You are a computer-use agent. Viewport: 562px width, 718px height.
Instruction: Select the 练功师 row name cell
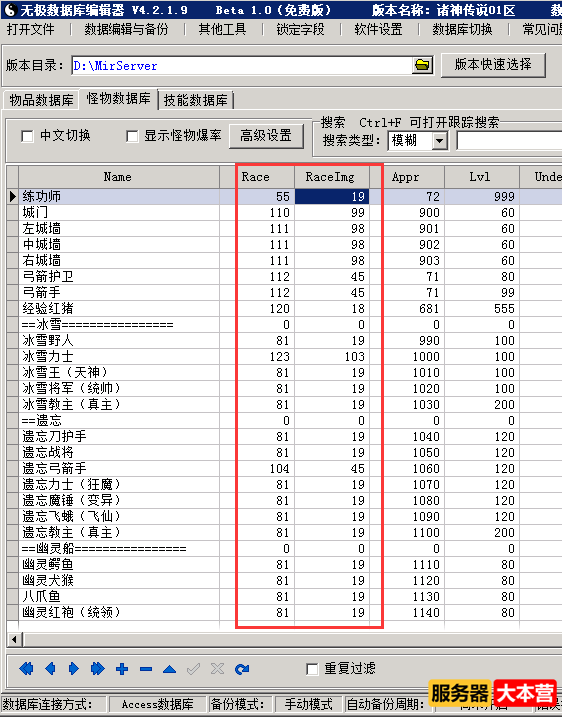(118, 196)
